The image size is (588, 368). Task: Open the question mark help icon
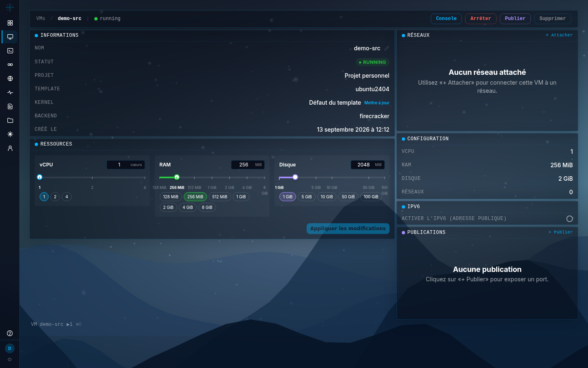(10, 333)
